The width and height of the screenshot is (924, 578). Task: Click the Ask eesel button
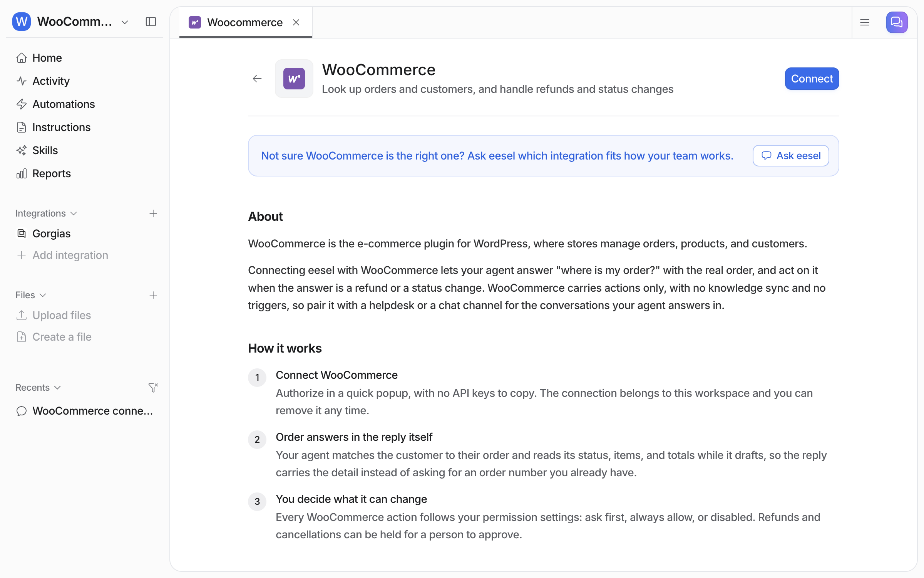pyautogui.click(x=791, y=156)
